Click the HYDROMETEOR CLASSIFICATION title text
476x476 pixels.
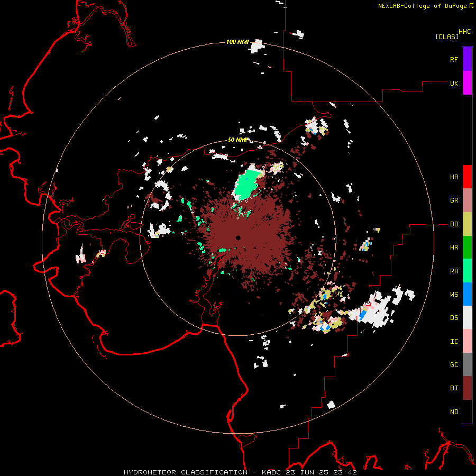(186, 472)
